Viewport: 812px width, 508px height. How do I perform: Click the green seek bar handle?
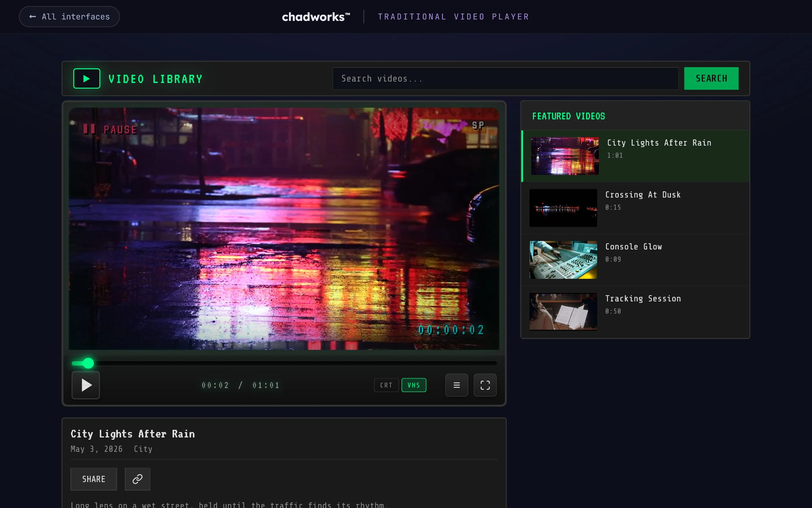88,363
